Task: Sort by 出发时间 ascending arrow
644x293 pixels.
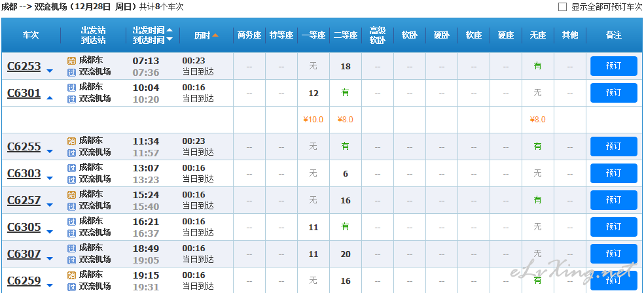Action: pos(170,30)
